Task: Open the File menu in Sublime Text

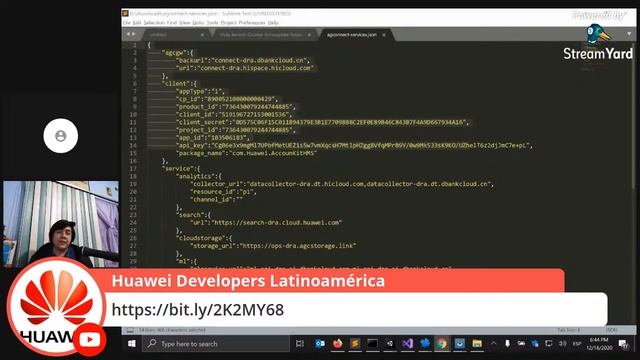Action: [x=127, y=23]
